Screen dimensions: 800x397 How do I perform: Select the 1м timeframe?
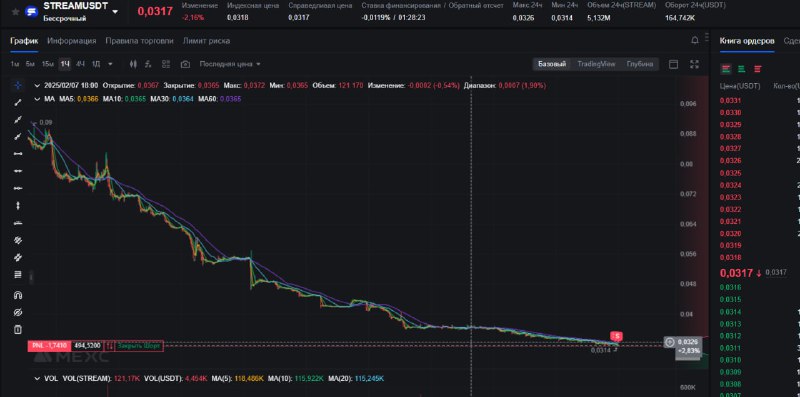tap(15, 64)
